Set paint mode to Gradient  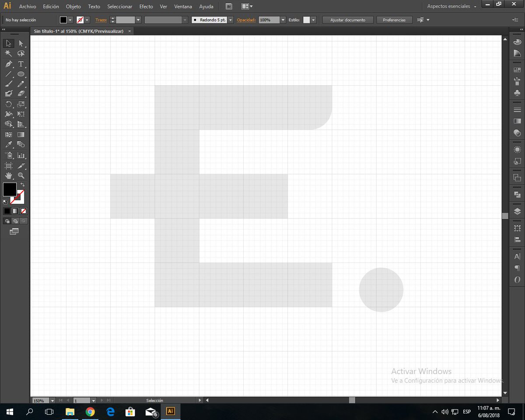click(15, 211)
